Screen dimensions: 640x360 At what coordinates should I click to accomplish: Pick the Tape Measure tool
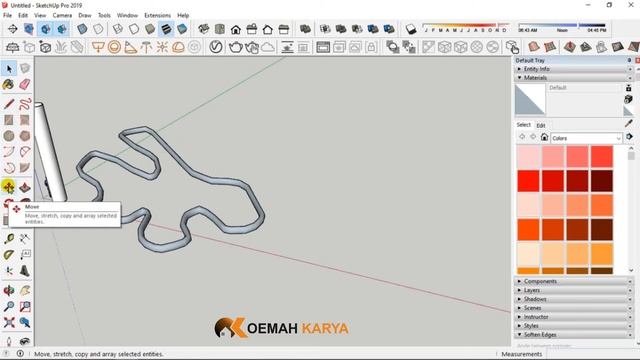click(9, 239)
